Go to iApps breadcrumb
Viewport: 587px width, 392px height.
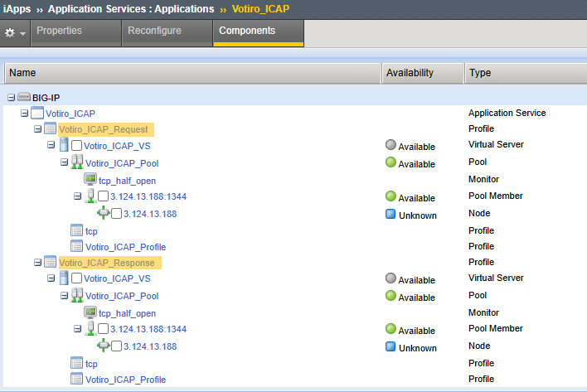17,8
